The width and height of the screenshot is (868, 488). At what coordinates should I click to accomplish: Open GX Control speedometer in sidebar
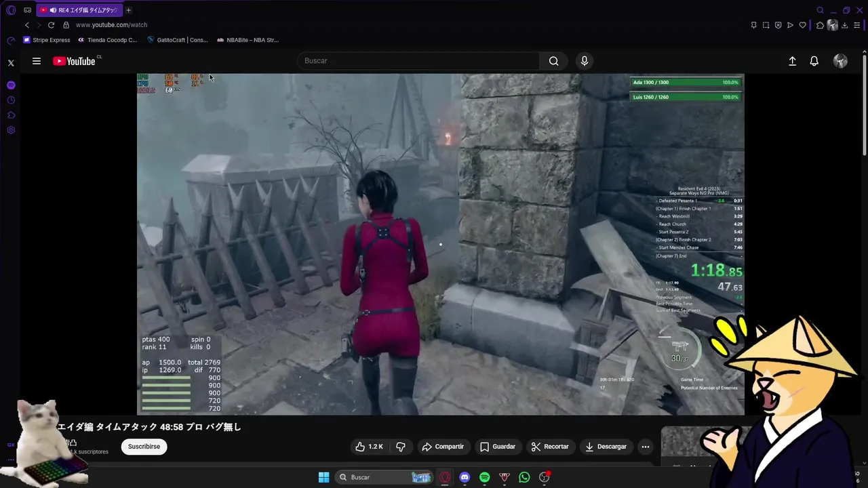11,40
